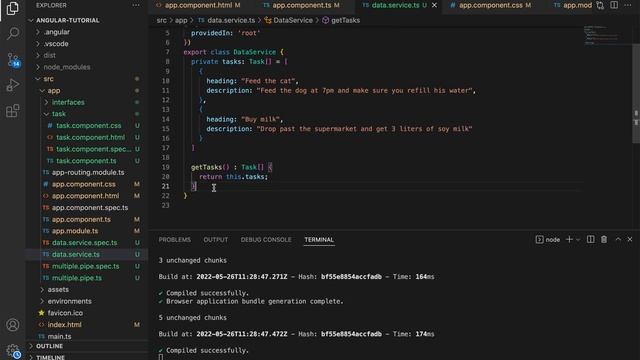Split the editor to the right
This screenshot has height=360, width=640.
coord(614,5)
